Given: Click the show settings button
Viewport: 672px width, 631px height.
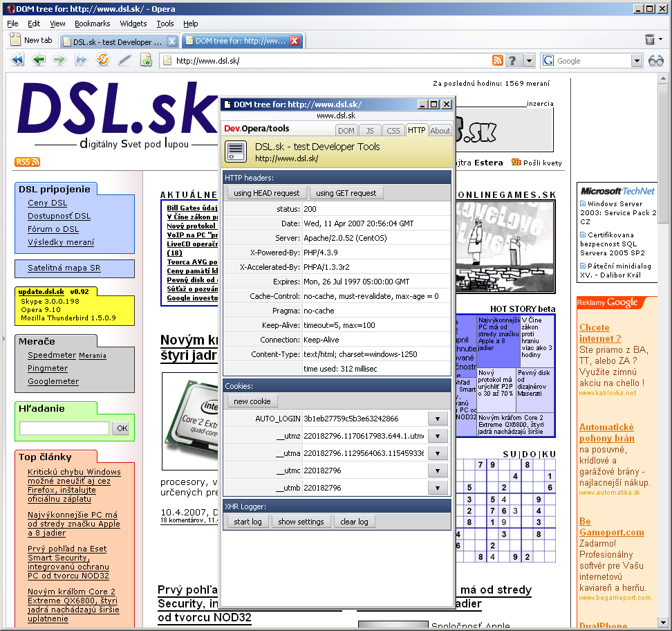Looking at the screenshot, I should tap(301, 522).
